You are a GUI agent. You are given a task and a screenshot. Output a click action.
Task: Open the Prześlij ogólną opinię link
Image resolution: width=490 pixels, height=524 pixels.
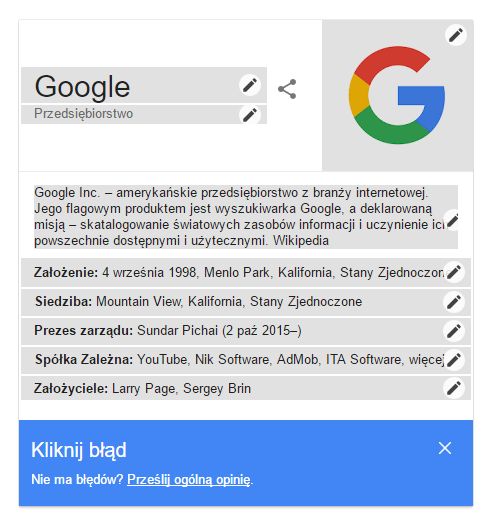[x=189, y=480]
